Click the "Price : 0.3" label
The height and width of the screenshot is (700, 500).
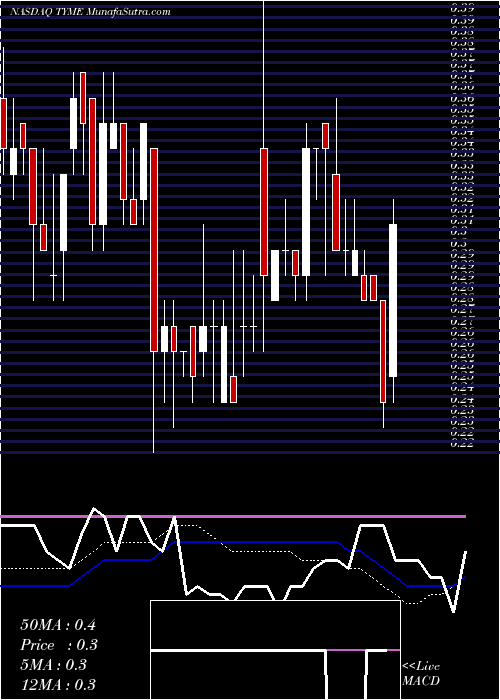pos(58,645)
